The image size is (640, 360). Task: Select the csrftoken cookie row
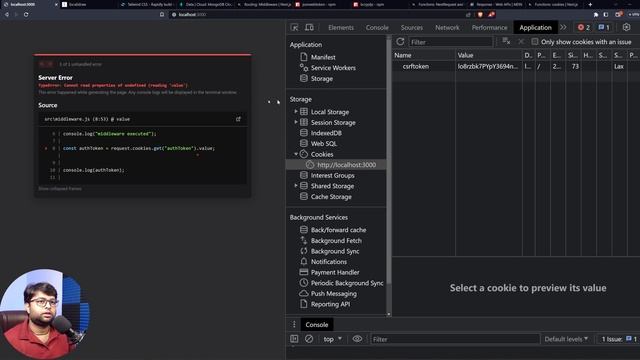[x=516, y=66]
